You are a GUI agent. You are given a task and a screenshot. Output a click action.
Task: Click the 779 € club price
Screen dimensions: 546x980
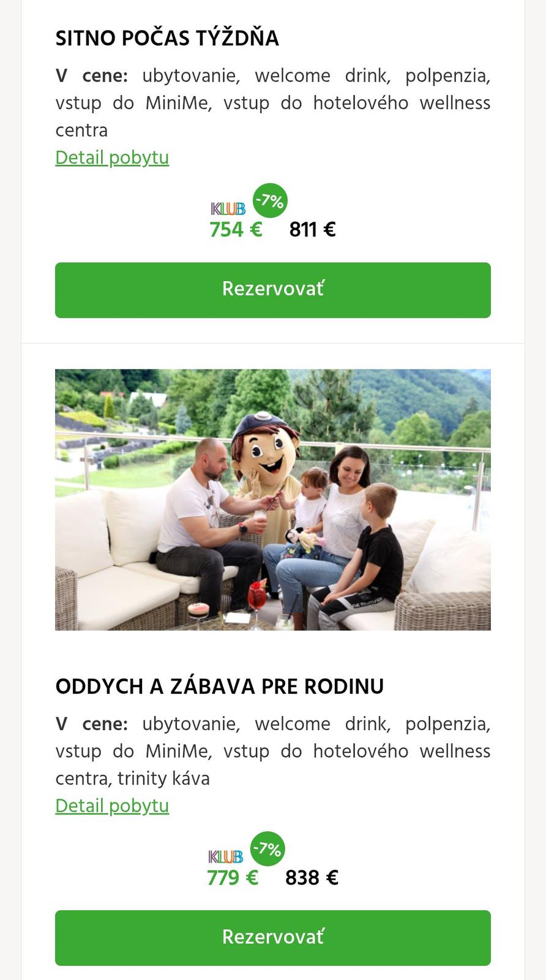[x=233, y=878]
